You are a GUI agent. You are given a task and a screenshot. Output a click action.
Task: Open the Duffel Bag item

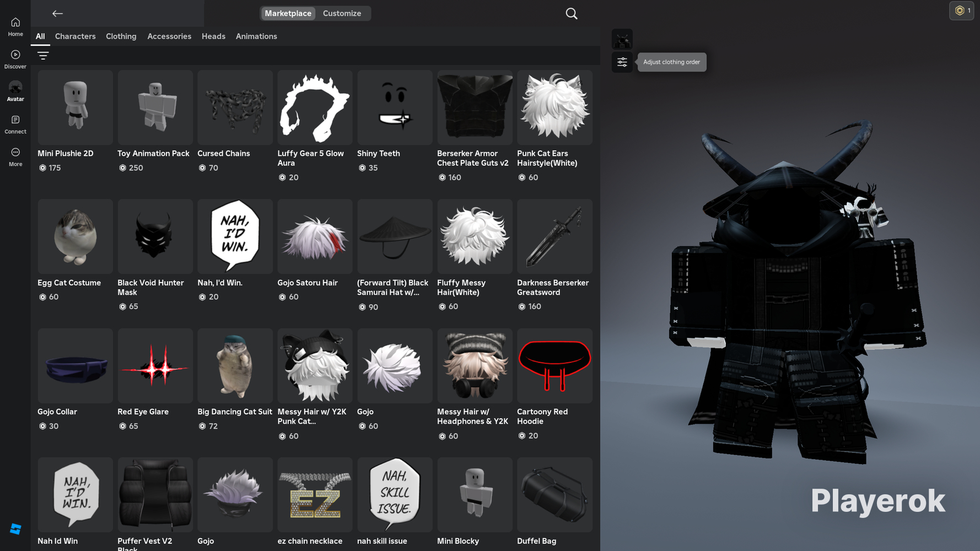555,495
